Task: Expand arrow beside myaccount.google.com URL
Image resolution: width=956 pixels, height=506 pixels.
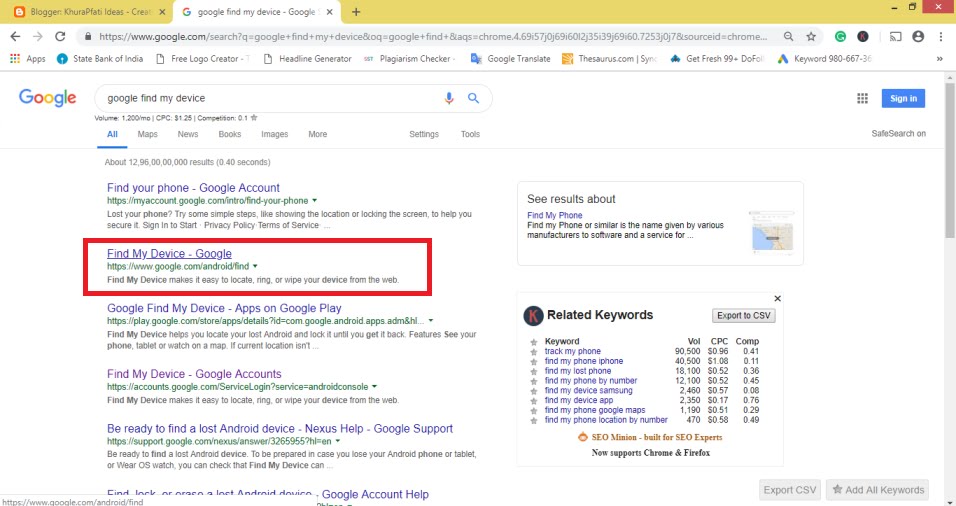Action: click(315, 201)
